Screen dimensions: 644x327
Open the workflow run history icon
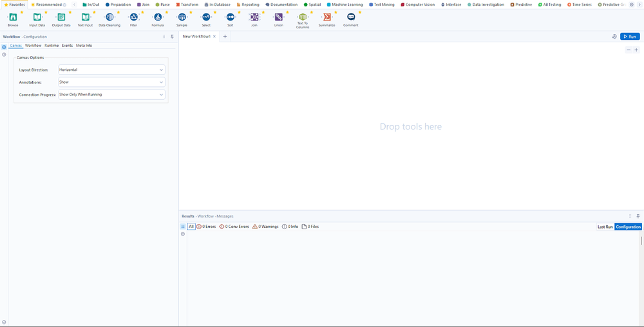click(x=614, y=37)
